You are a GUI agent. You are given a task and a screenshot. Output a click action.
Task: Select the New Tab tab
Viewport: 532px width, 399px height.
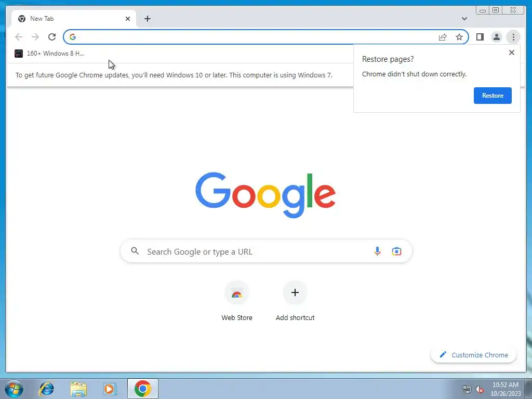(74, 19)
